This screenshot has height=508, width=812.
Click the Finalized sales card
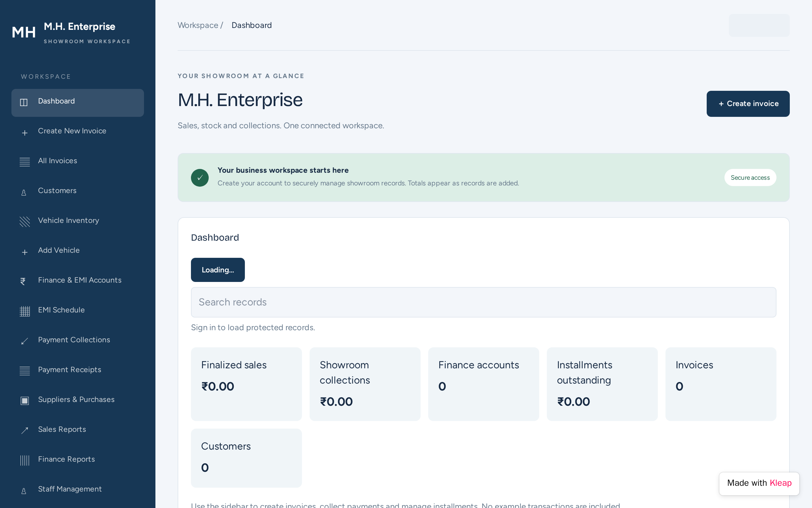[246, 384]
